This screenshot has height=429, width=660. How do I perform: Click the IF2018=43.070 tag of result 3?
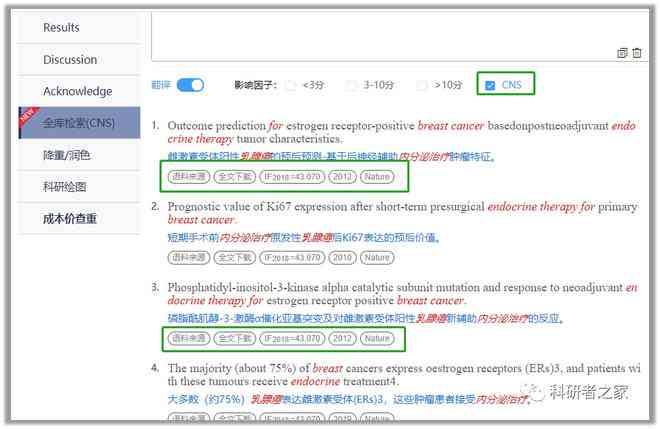coord(292,338)
